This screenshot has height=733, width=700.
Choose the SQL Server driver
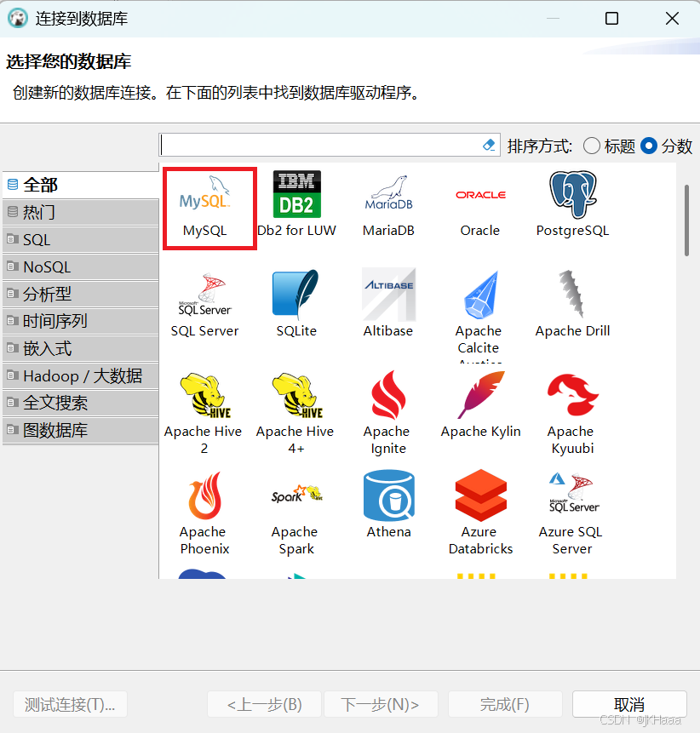[205, 304]
